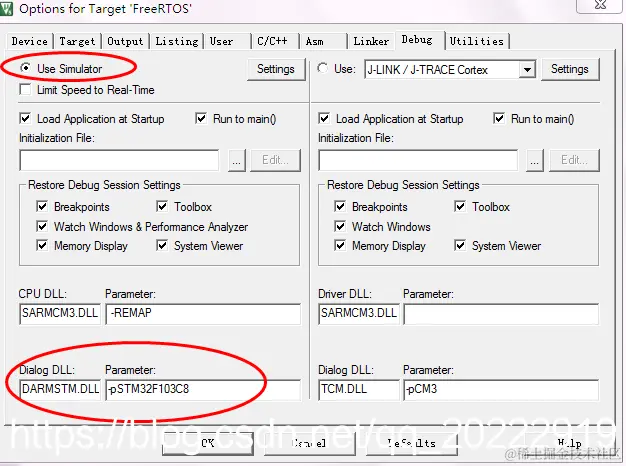Viewport: 626px width, 466px height.
Task: Click Dialog DLL field DARMSTM.DLL
Action: tap(60, 389)
